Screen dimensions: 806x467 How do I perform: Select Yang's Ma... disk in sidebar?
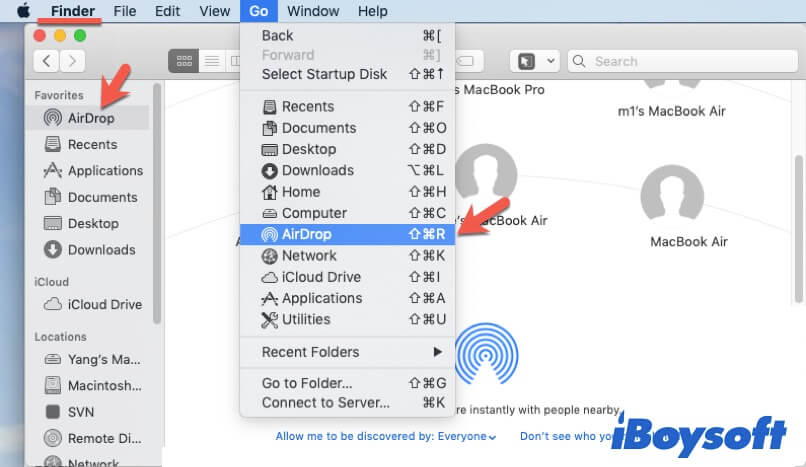tap(93, 359)
